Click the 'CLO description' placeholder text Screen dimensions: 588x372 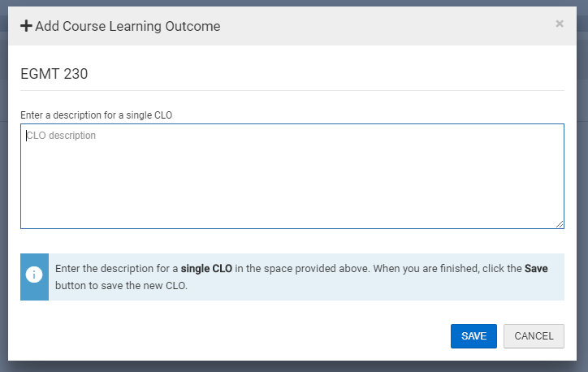[61, 136]
